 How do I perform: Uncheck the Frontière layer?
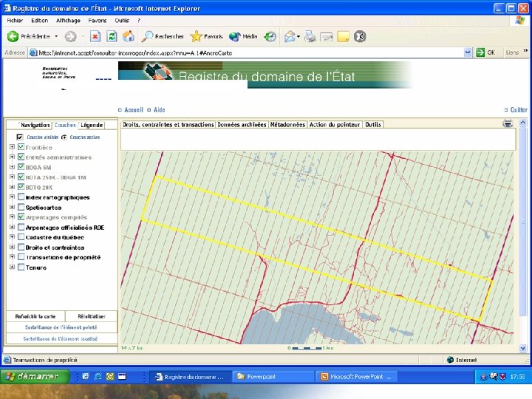click(x=21, y=147)
